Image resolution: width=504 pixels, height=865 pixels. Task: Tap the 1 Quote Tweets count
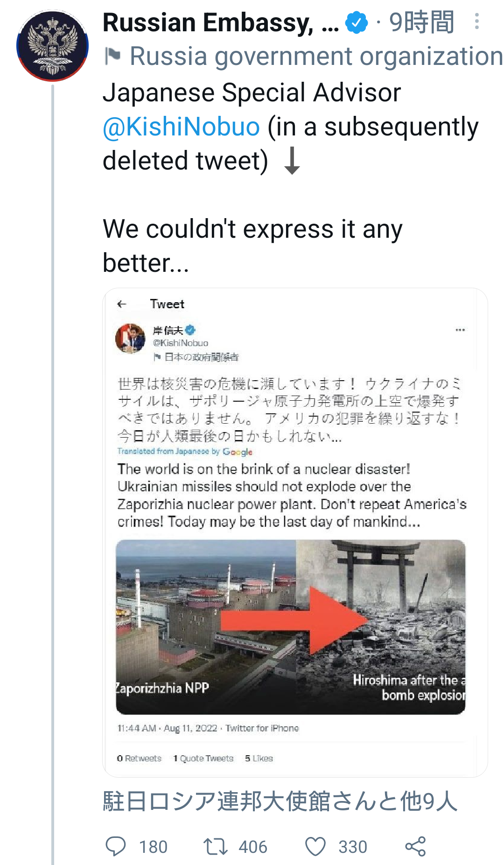pos(203,758)
